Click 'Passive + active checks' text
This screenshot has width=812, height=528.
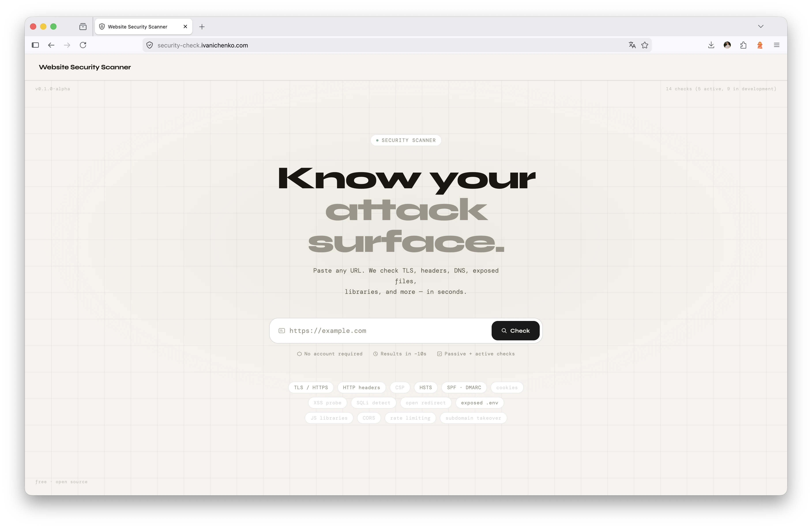(479, 354)
